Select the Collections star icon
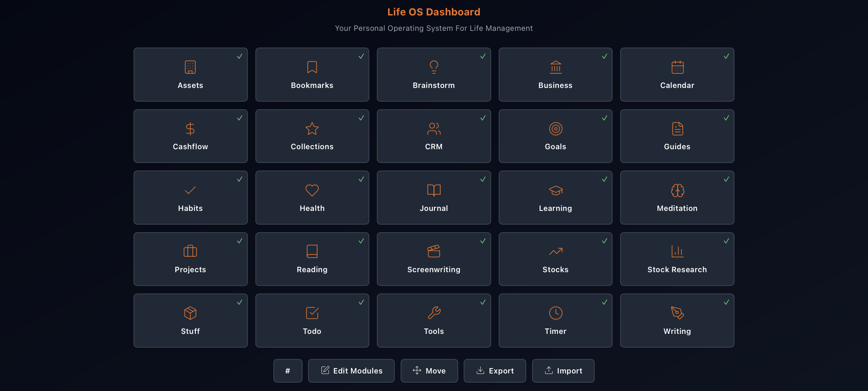This screenshot has height=391, width=868. tap(312, 128)
